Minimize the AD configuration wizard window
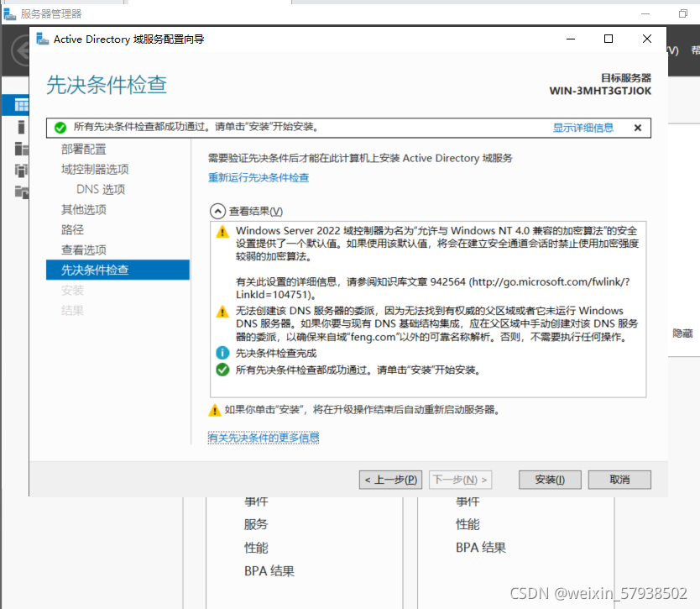Viewport: 700px width, 609px height. (x=571, y=39)
